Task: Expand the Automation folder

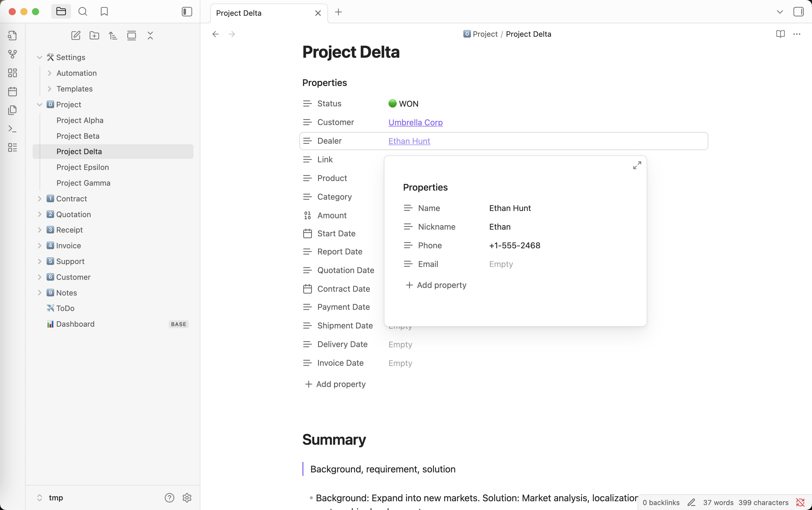Action: point(50,73)
